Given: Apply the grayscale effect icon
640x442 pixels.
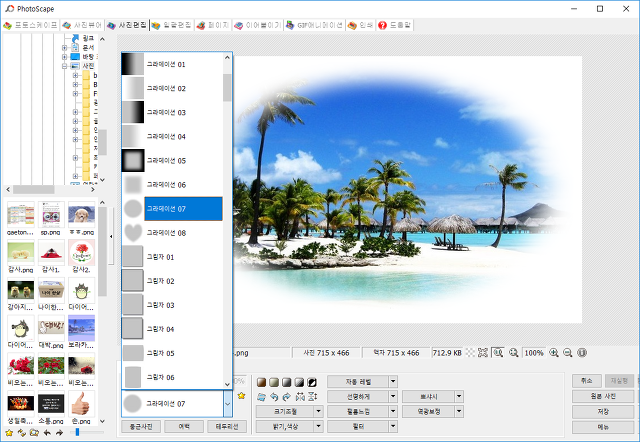Looking at the screenshot, I should click(287, 382).
